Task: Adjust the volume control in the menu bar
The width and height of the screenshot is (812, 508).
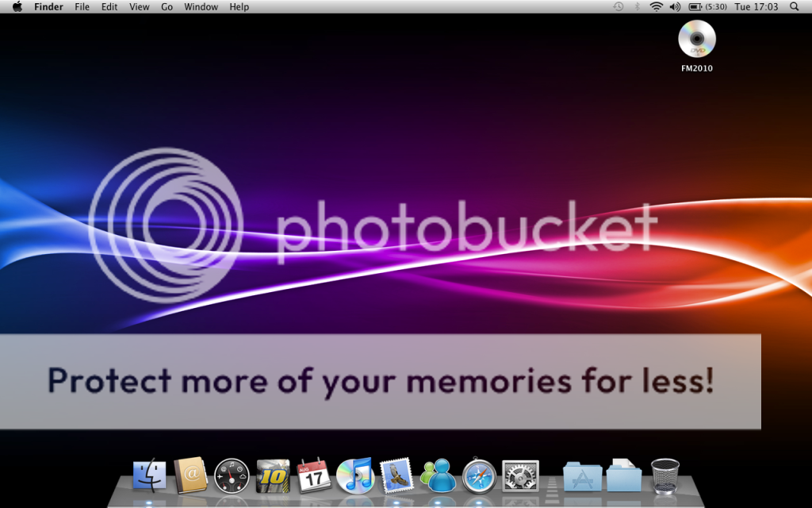Action: pos(673,6)
